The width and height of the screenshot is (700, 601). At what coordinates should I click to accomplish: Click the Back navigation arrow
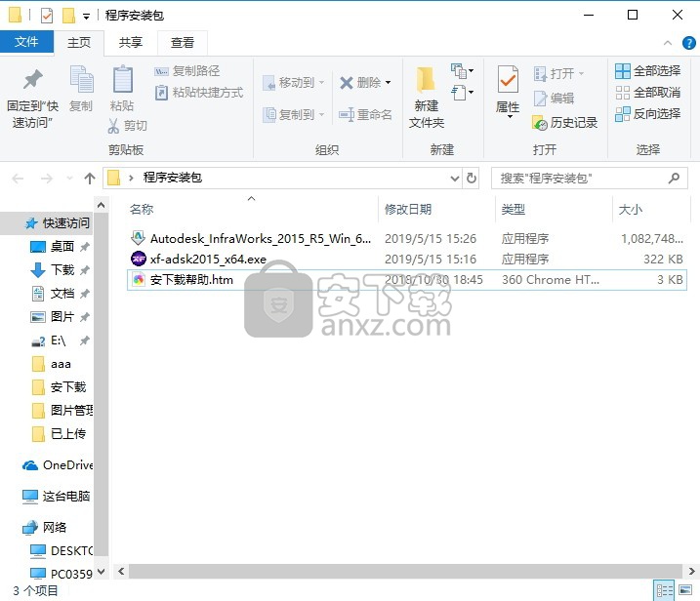click(18, 179)
